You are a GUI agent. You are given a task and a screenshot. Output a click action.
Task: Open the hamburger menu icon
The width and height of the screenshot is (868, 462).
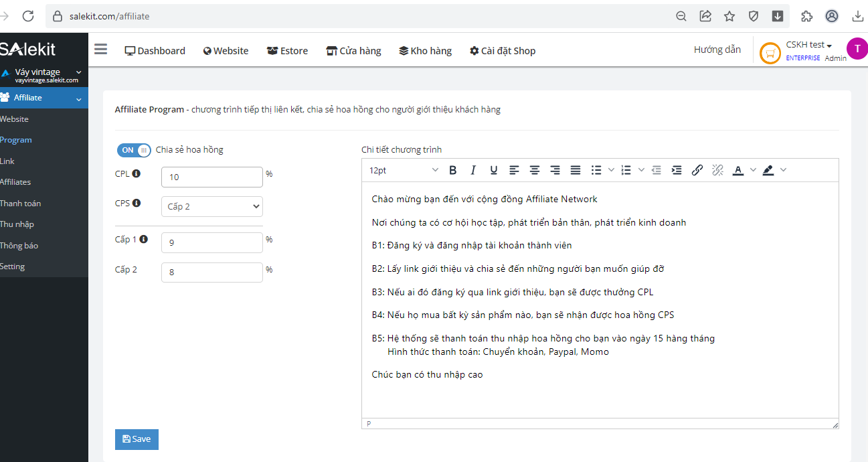click(x=100, y=50)
